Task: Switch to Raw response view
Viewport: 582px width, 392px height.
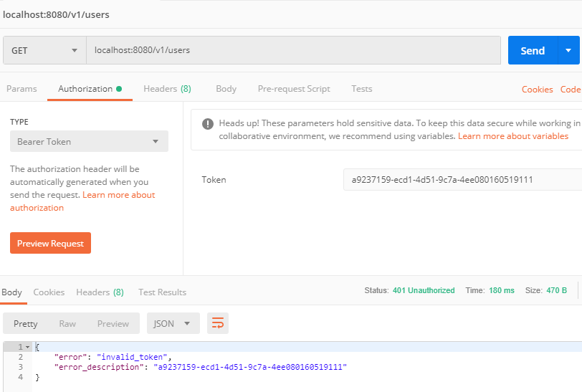Action: pyautogui.click(x=67, y=324)
